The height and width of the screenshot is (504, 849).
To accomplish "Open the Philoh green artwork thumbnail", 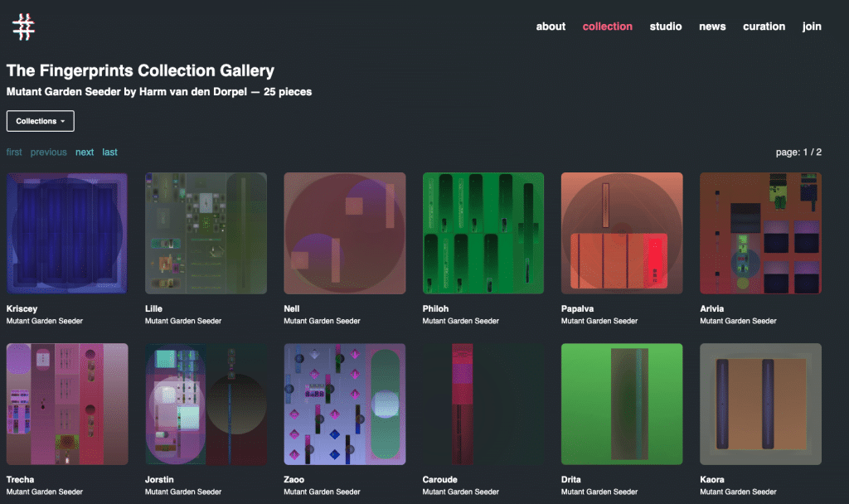I will (483, 233).
